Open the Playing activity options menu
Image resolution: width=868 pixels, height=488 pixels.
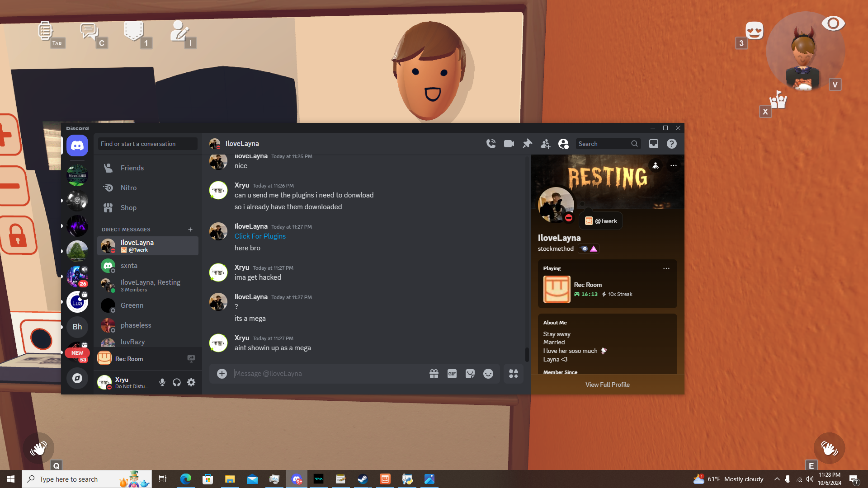click(666, 268)
